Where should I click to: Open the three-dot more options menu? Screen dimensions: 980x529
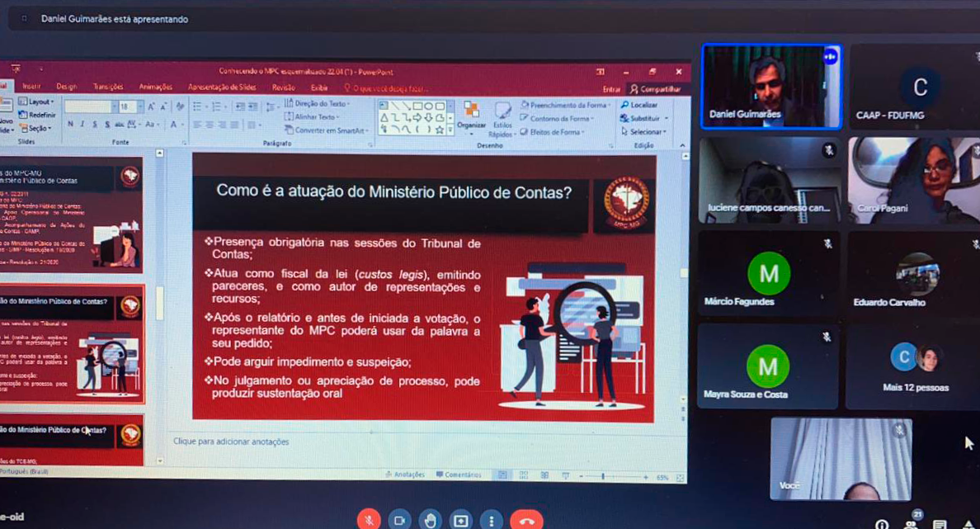[492, 520]
